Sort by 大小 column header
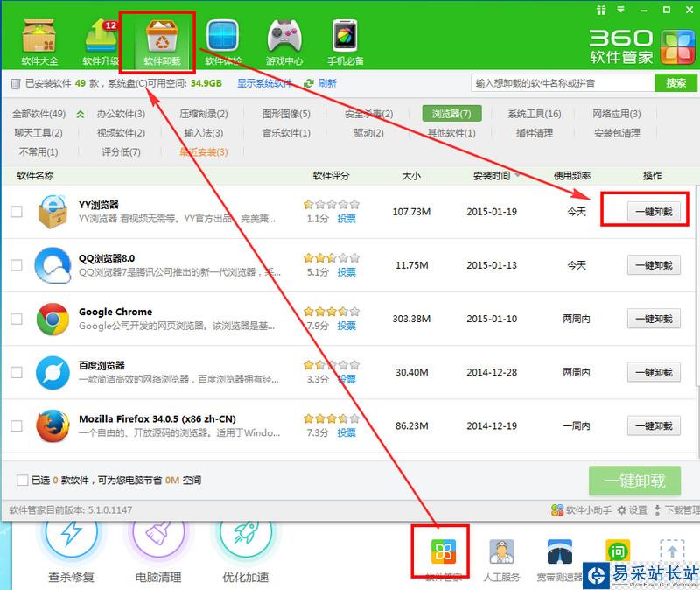The width and height of the screenshot is (700, 590). (411, 176)
